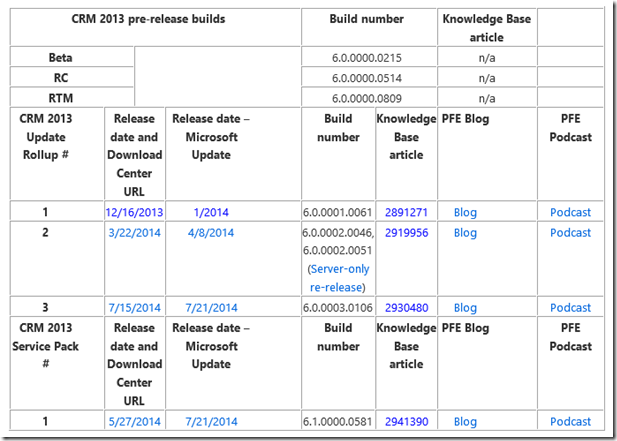This screenshot has width=617, height=441.
Task: Open the 3/22/2014 download link
Action: point(135,233)
